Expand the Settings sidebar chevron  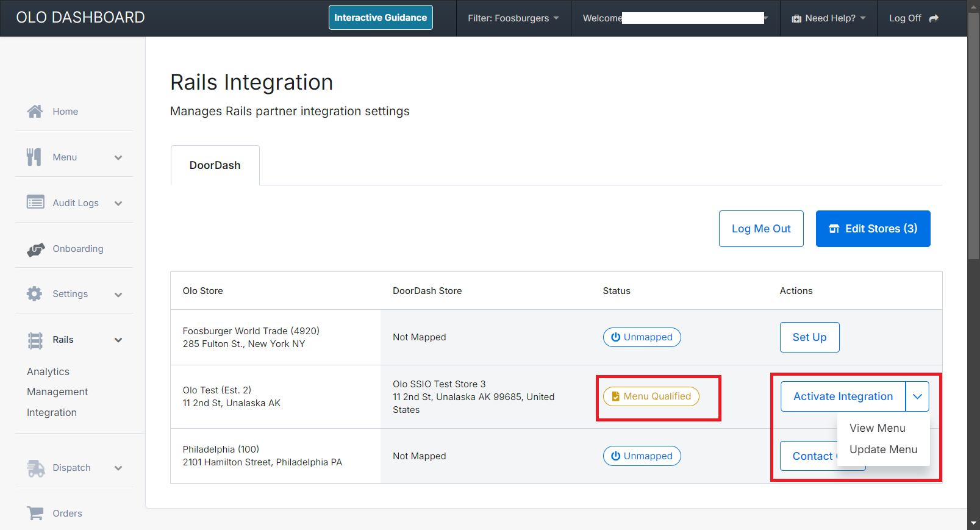point(118,295)
